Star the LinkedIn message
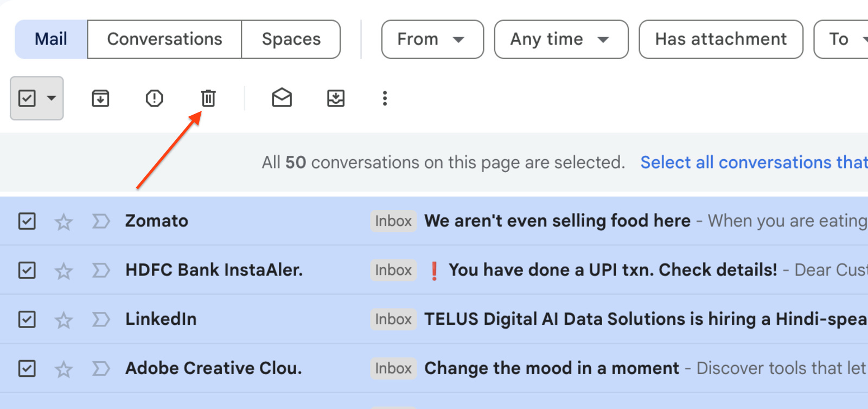 63,319
